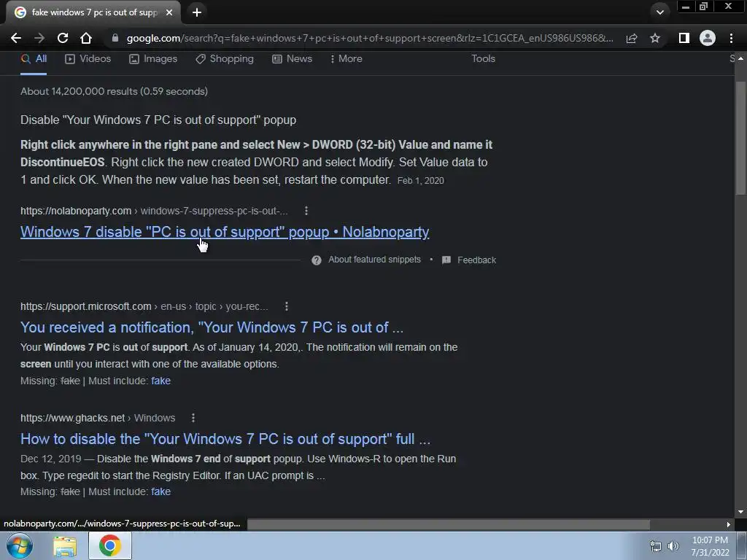Bookmark this page with star icon
The image size is (747, 560).
pyautogui.click(x=655, y=38)
